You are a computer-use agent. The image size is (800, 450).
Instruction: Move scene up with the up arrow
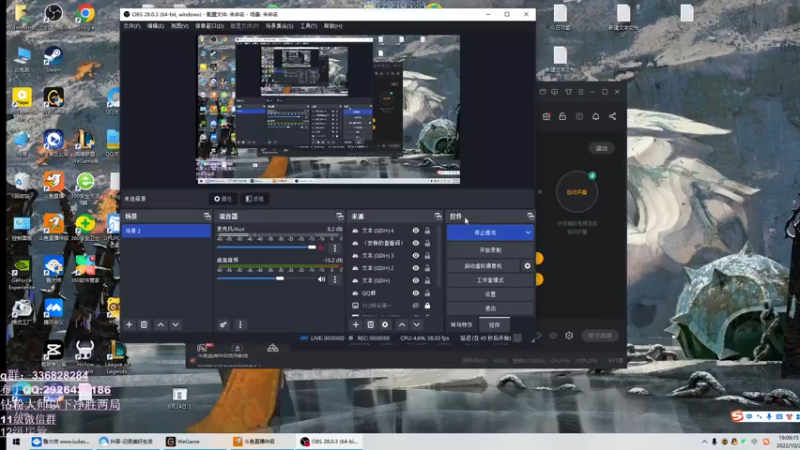point(161,324)
